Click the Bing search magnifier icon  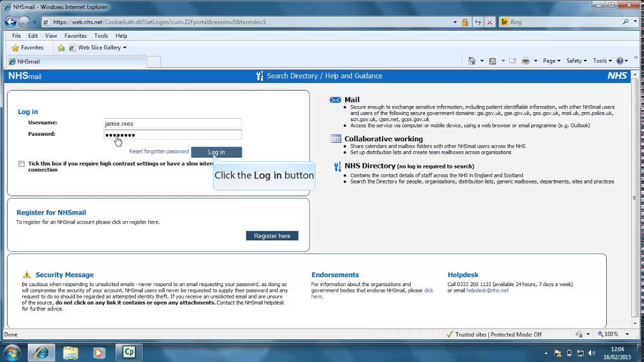click(626, 22)
